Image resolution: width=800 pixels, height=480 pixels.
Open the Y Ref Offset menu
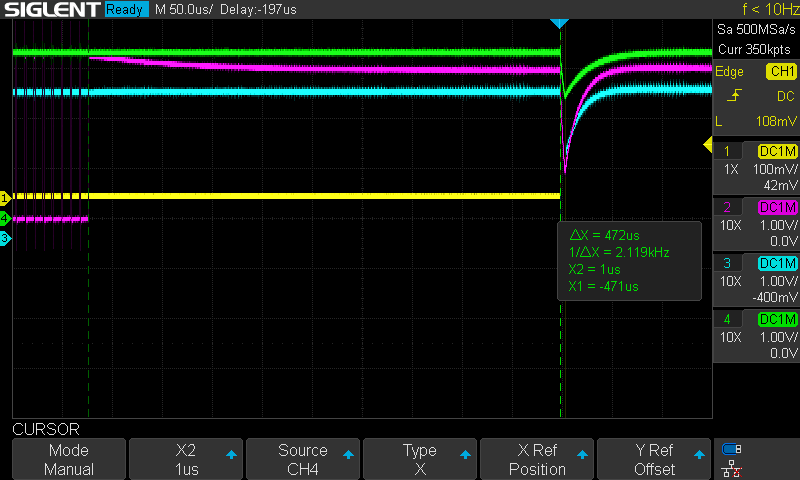tap(654, 459)
